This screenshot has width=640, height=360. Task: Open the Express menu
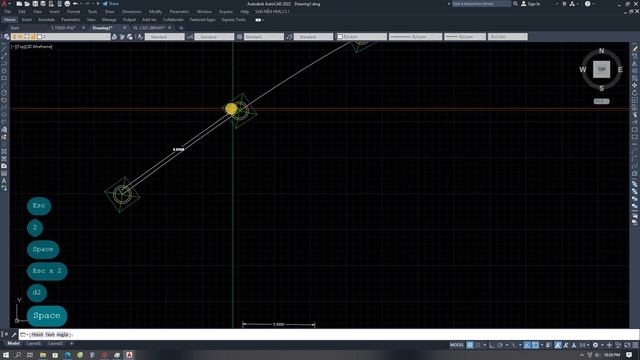point(226,12)
